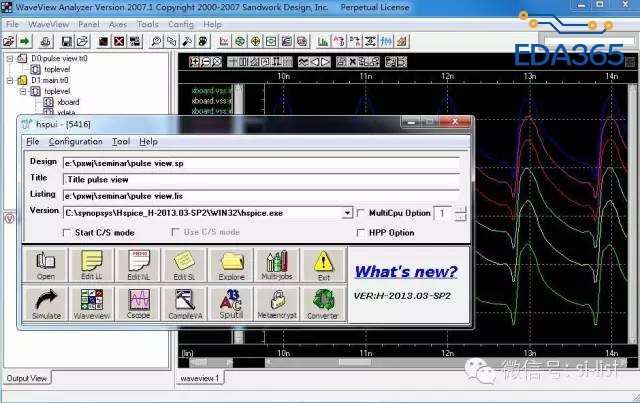Image resolution: width=640 pixels, height=403 pixels.
Task: Enable the MultiCpu Option checkbox
Action: click(x=362, y=213)
